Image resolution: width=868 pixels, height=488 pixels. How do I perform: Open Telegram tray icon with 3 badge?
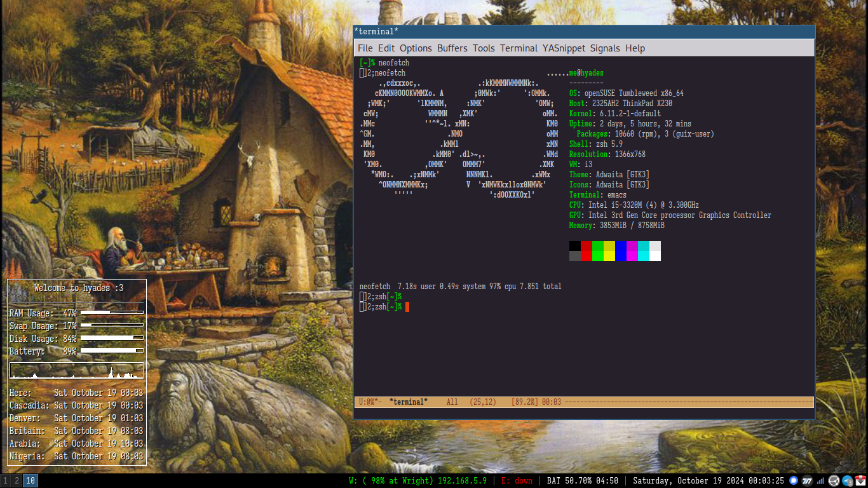point(848,481)
